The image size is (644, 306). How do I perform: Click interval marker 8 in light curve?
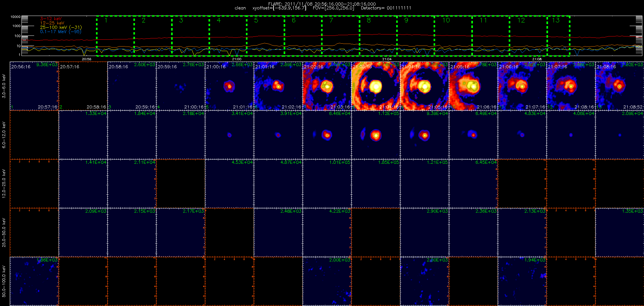pos(369,20)
